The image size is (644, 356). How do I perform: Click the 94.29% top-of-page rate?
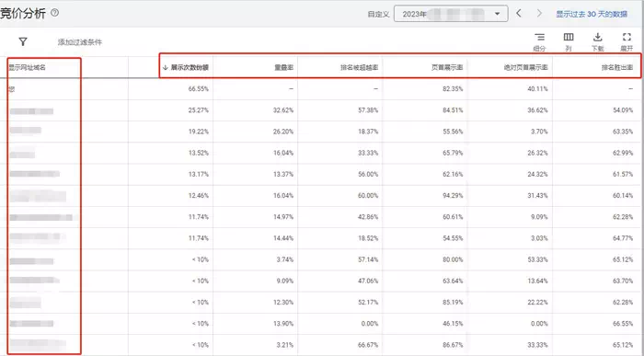453,195
